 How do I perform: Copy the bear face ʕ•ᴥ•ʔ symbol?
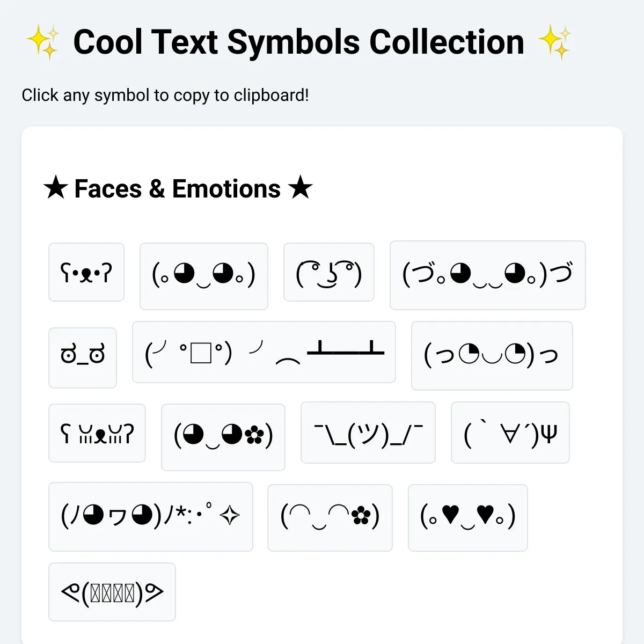(86, 272)
